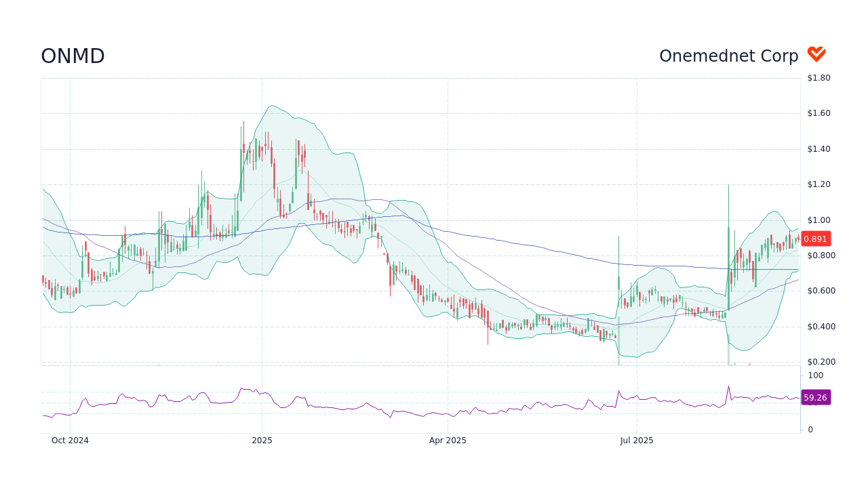The image size is (868, 488).
Task: Click the $1.60 price axis label
Action: pos(818,113)
